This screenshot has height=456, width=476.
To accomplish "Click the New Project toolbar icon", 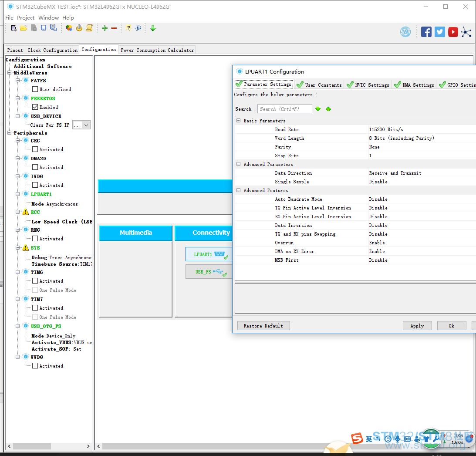I will tap(14, 28).
